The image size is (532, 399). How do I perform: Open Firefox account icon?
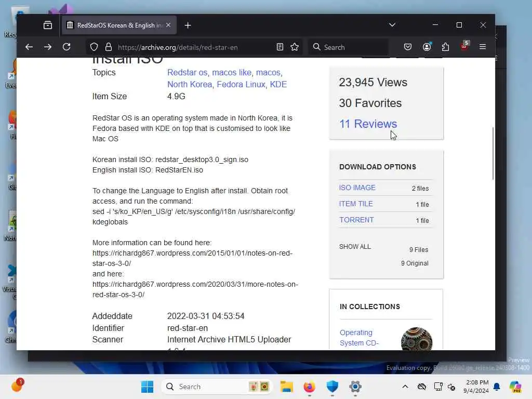pyautogui.click(x=427, y=47)
